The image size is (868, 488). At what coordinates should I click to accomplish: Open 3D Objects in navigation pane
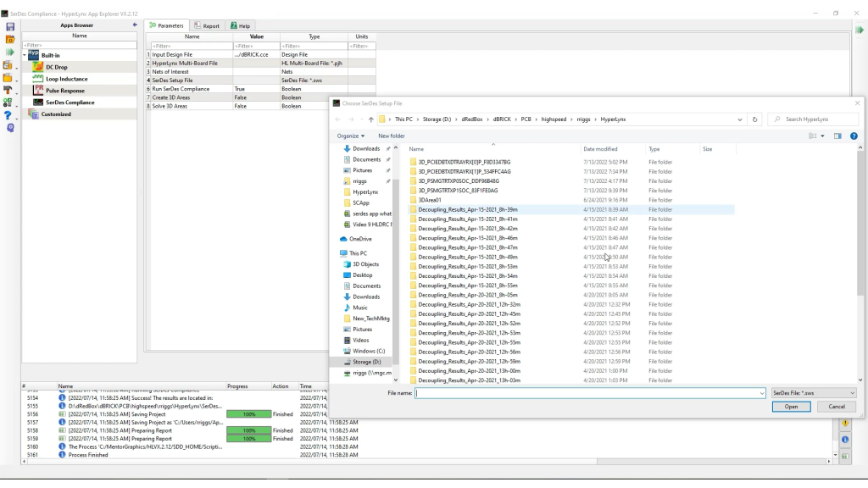365,264
